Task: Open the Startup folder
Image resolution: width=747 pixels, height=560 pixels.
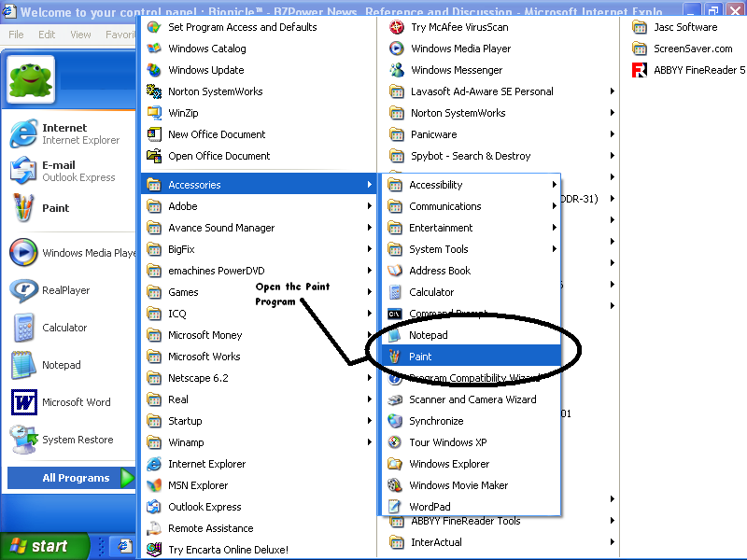Action: [x=259, y=421]
